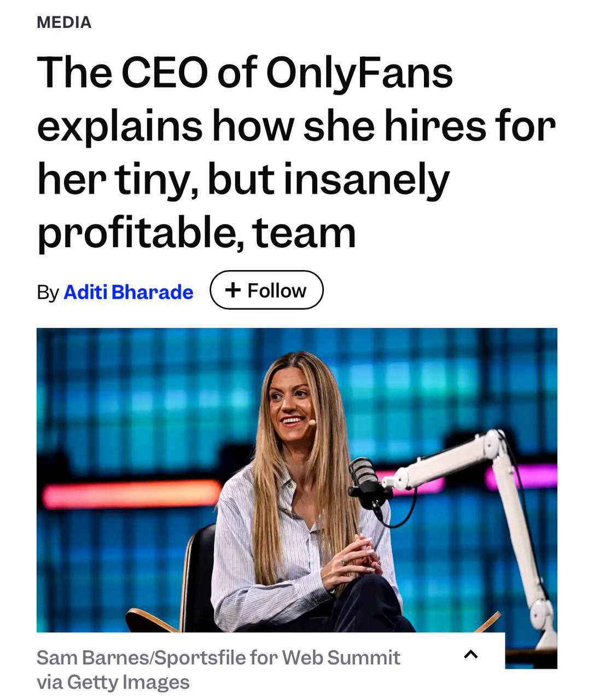
Task: Open author Aditi Bharade's profile
Action: click(129, 292)
